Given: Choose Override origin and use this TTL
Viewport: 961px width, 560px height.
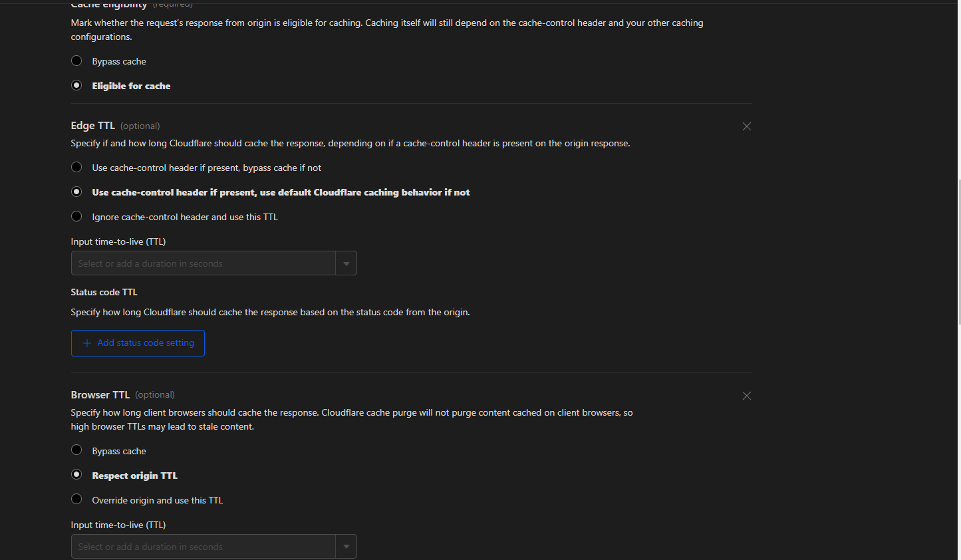Looking at the screenshot, I should (76, 499).
